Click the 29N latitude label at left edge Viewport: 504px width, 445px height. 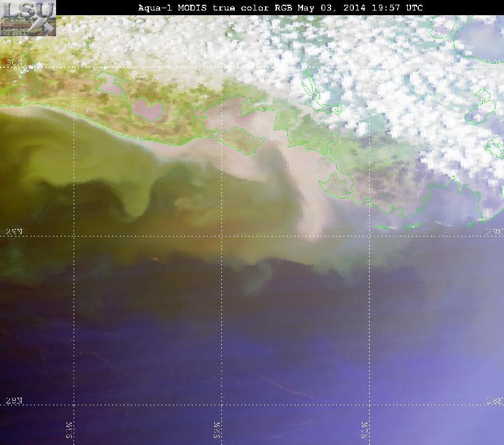[x=14, y=232]
